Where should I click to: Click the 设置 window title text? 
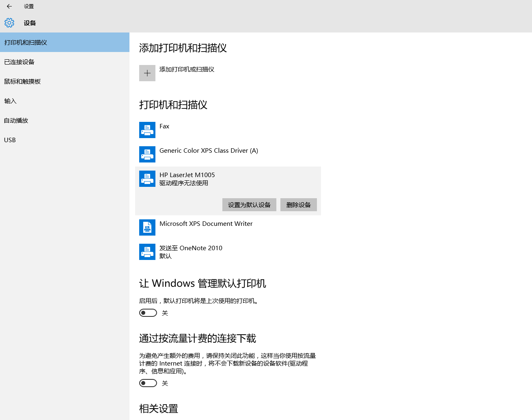pos(29,6)
